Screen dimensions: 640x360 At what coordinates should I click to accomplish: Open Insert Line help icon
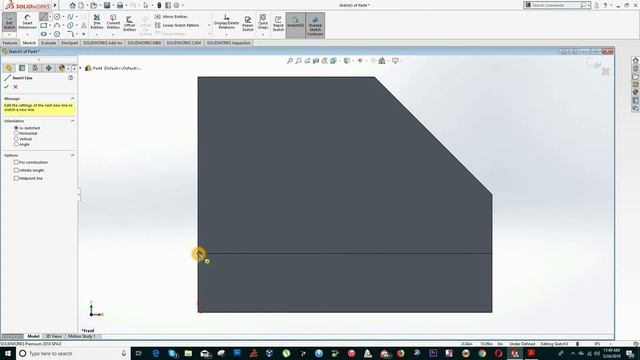point(71,78)
